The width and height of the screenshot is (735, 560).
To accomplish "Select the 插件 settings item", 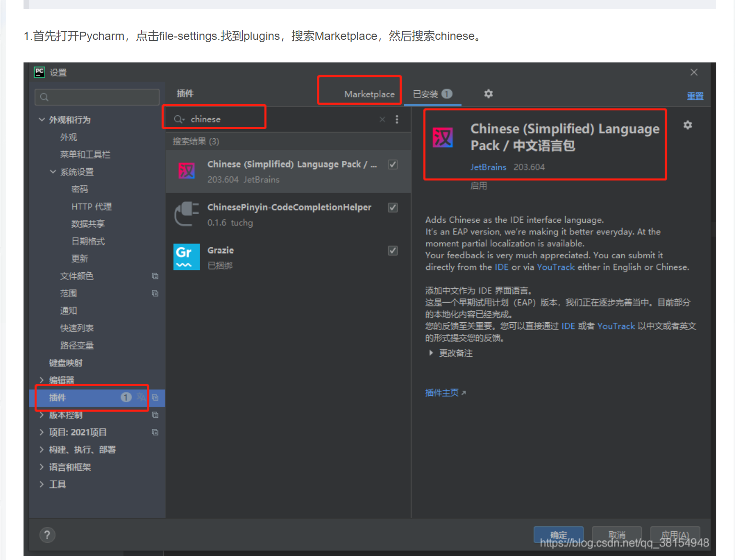I will [97, 397].
